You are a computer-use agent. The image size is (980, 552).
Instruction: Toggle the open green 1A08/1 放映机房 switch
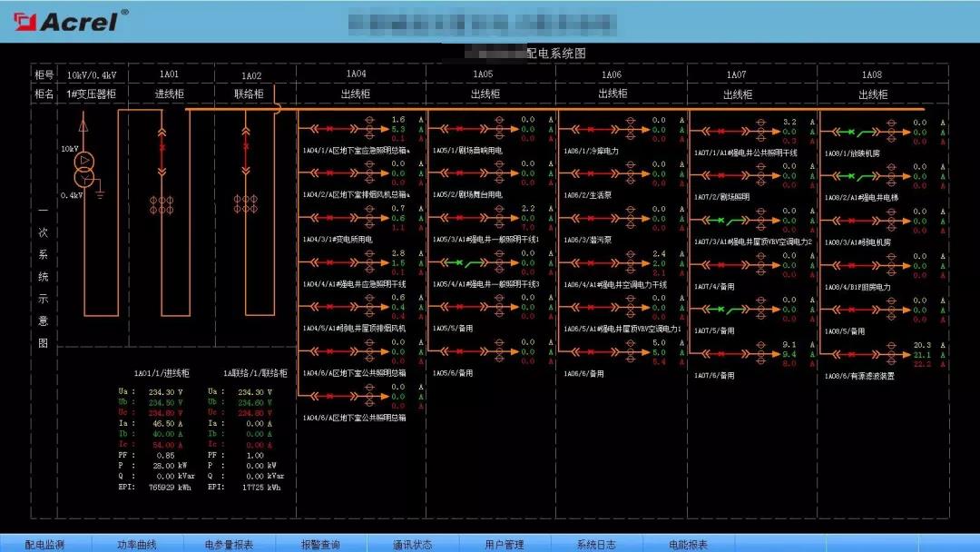point(856,130)
